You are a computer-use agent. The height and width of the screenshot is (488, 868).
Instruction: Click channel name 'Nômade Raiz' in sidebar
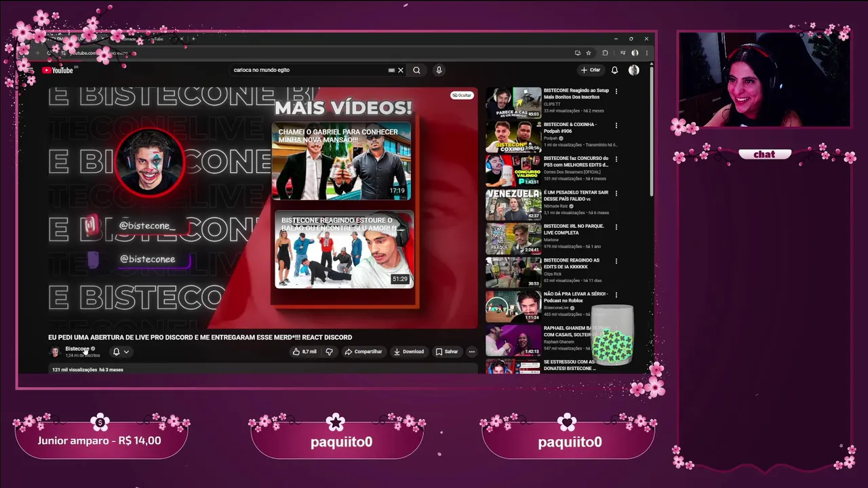tap(555, 205)
